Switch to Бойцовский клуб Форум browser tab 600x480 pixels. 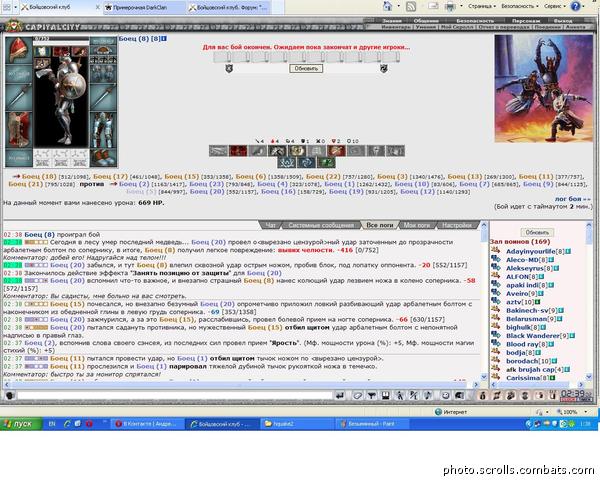(229, 7)
